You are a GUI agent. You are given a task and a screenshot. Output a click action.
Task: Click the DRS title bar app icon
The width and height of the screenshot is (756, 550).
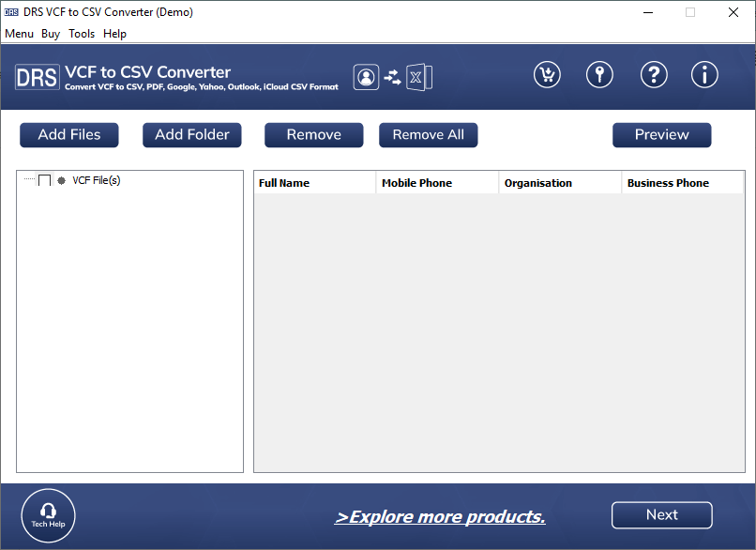(11, 12)
